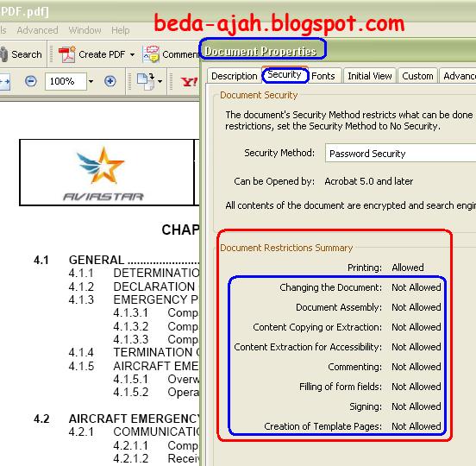Click the 4.2.1 COMMUNICATION contents line
Screen dimensions: 476x466
134,431
